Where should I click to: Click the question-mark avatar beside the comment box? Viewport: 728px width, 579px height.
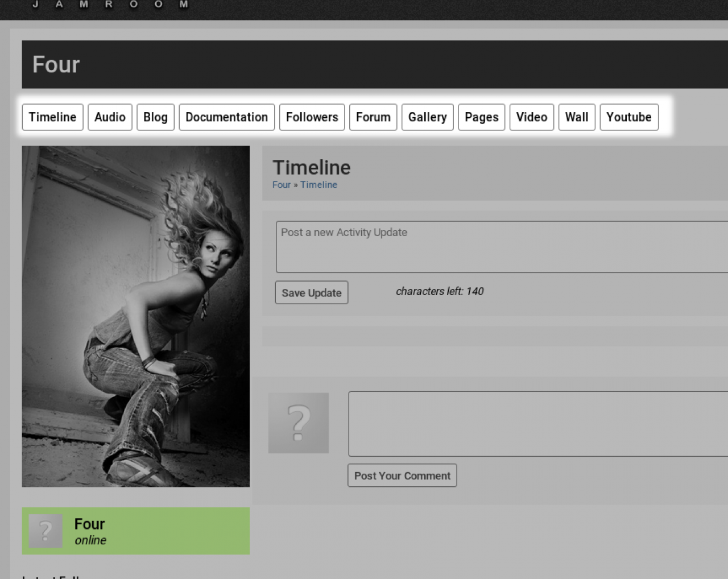[x=298, y=423]
